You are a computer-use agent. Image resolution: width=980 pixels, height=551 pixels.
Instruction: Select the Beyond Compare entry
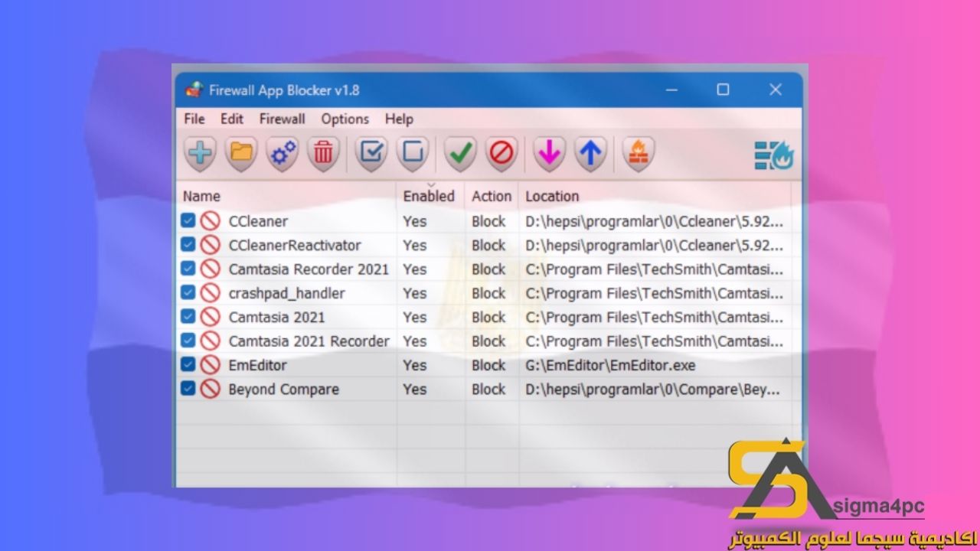coord(283,390)
